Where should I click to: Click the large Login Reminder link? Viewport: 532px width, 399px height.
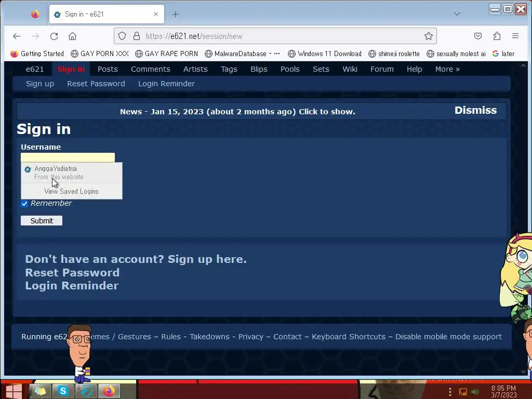[x=72, y=286]
